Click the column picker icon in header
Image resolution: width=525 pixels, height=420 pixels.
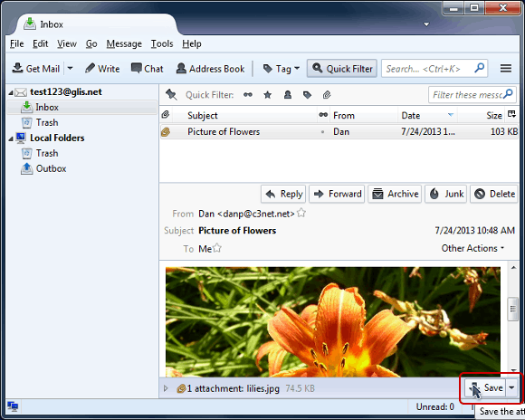(511, 114)
